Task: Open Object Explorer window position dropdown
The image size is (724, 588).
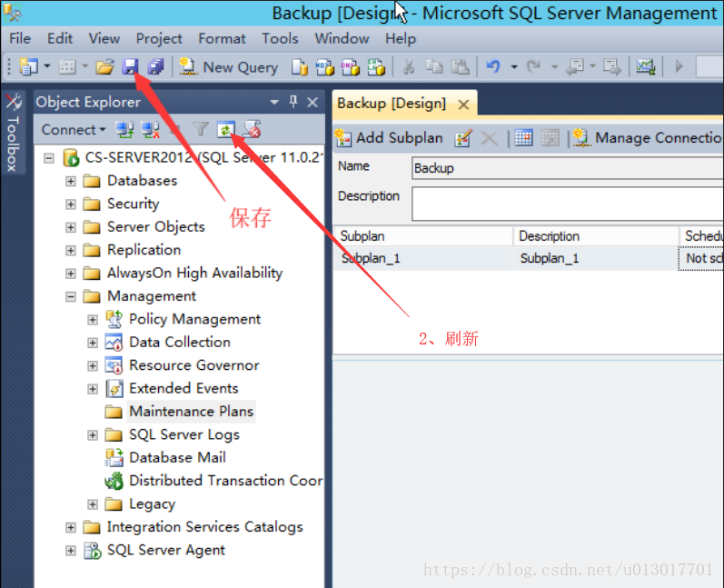Action: [274, 102]
